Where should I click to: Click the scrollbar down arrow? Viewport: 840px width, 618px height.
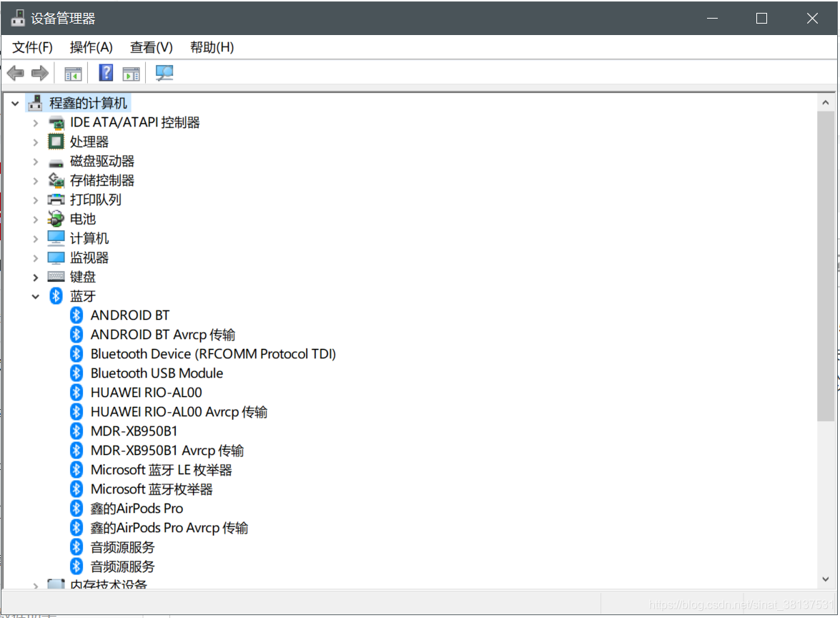click(x=826, y=579)
